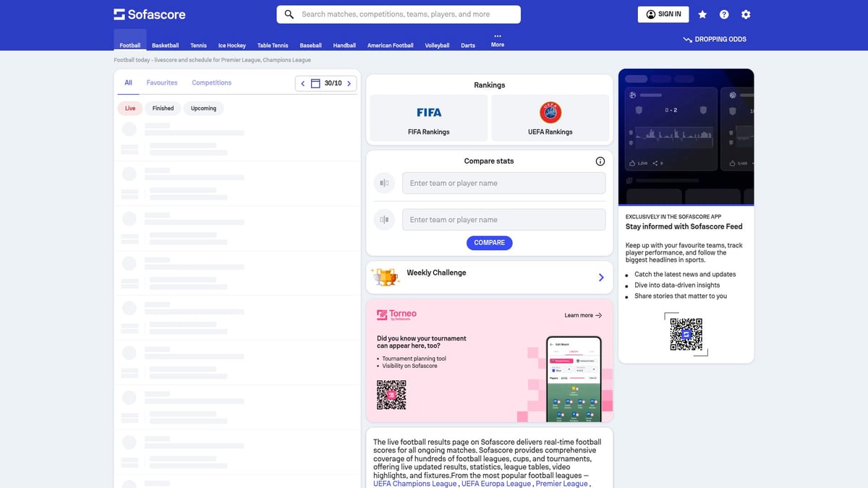This screenshot has height=488, width=868.
Task: Enable the Finished matches filter
Action: (x=163, y=108)
